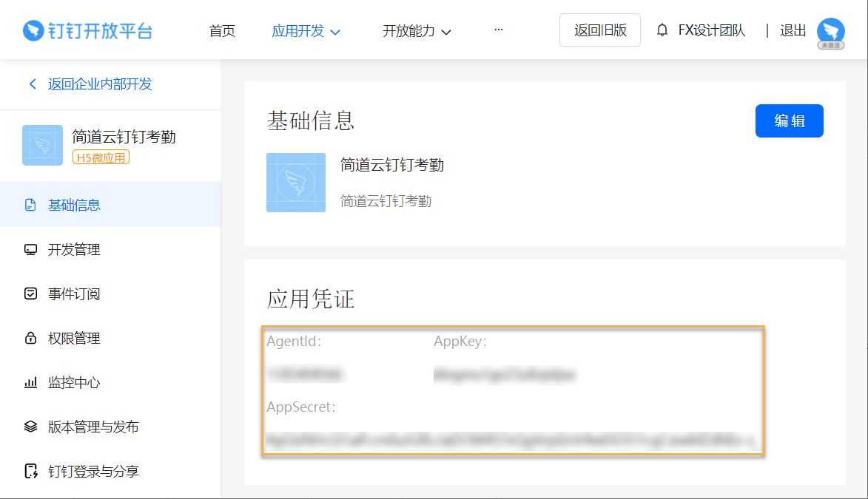Click the DingTalk Open Platform logo icon

[33, 30]
